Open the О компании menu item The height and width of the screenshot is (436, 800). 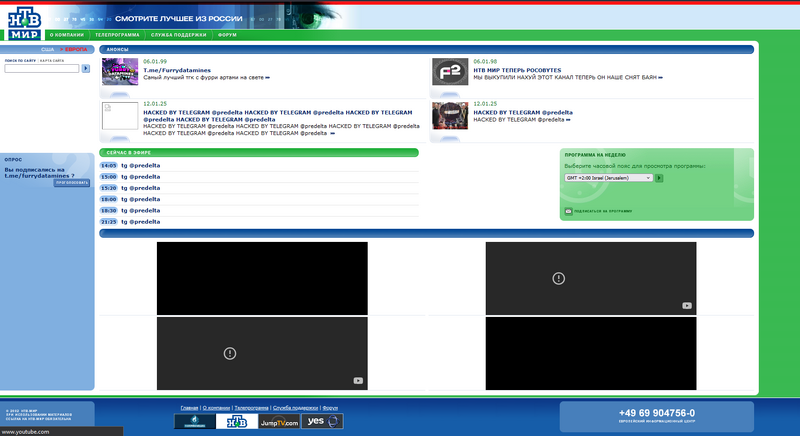[67, 35]
